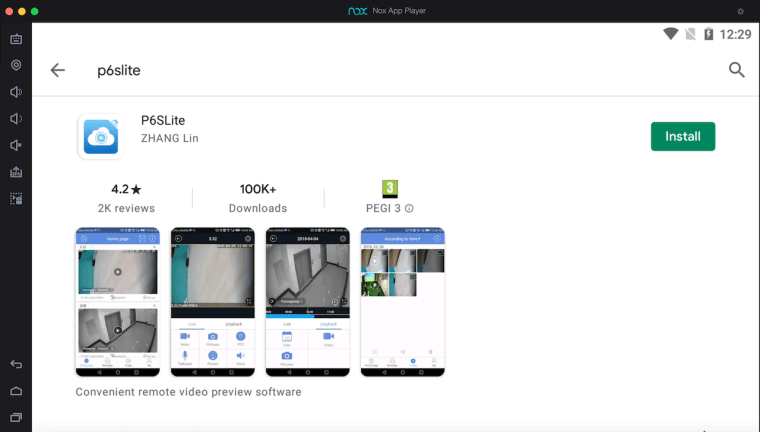Viewport: 760px width, 432px height.
Task: Click the 12:29 clock
Action: 735,34
